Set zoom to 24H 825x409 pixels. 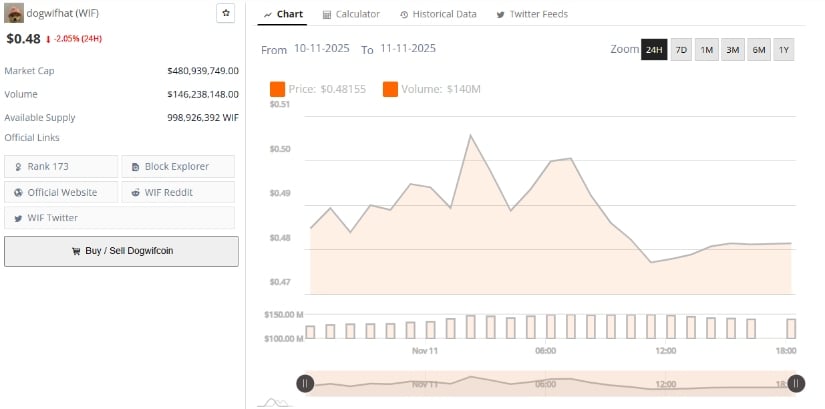(654, 50)
